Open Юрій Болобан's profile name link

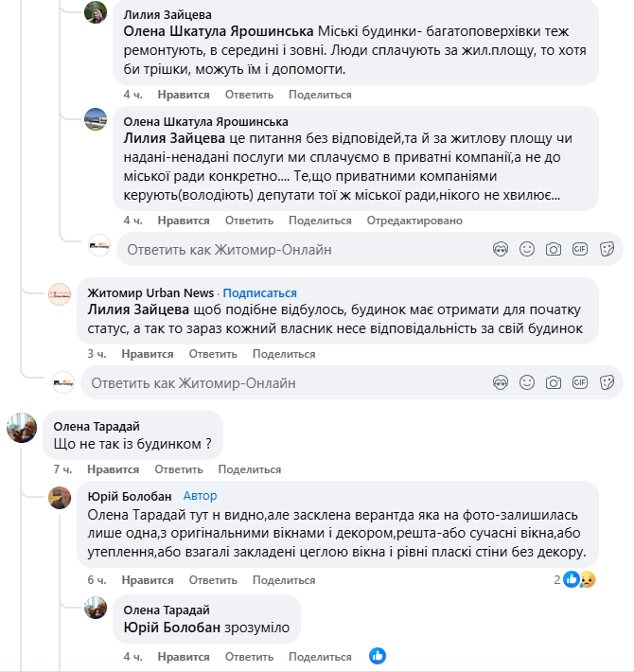(x=130, y=496)
